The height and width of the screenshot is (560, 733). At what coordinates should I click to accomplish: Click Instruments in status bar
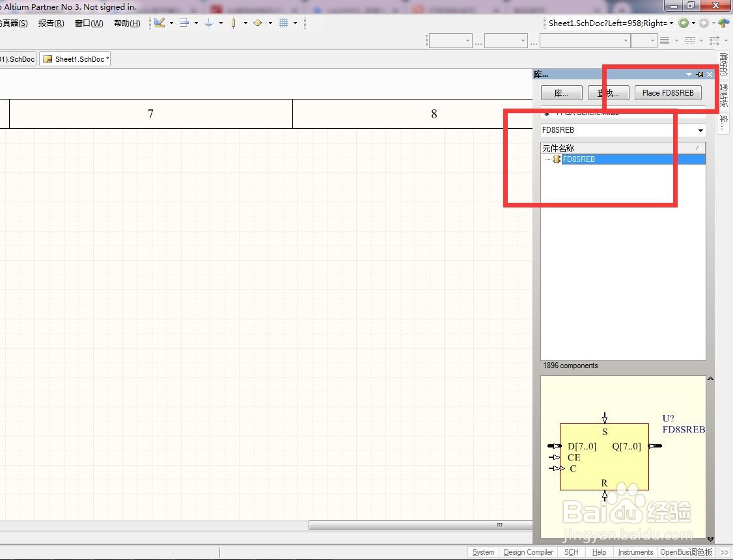tap(635, 552)
